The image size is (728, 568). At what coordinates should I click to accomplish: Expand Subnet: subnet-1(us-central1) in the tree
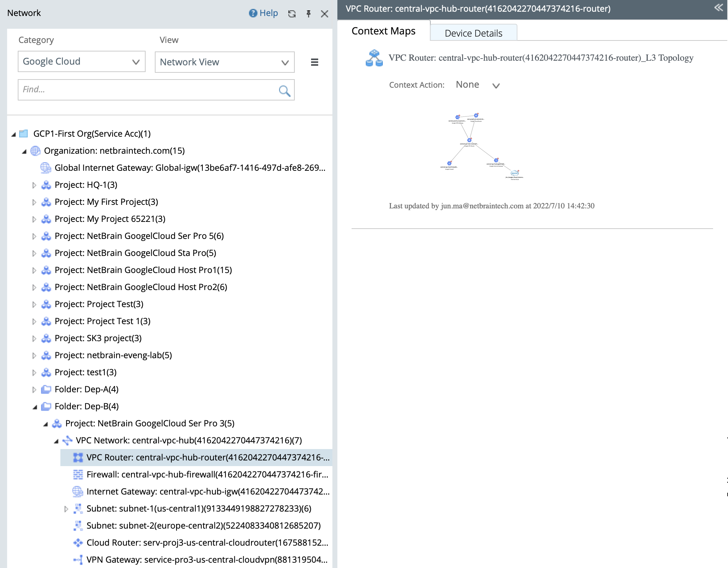[x=66, y=509]
